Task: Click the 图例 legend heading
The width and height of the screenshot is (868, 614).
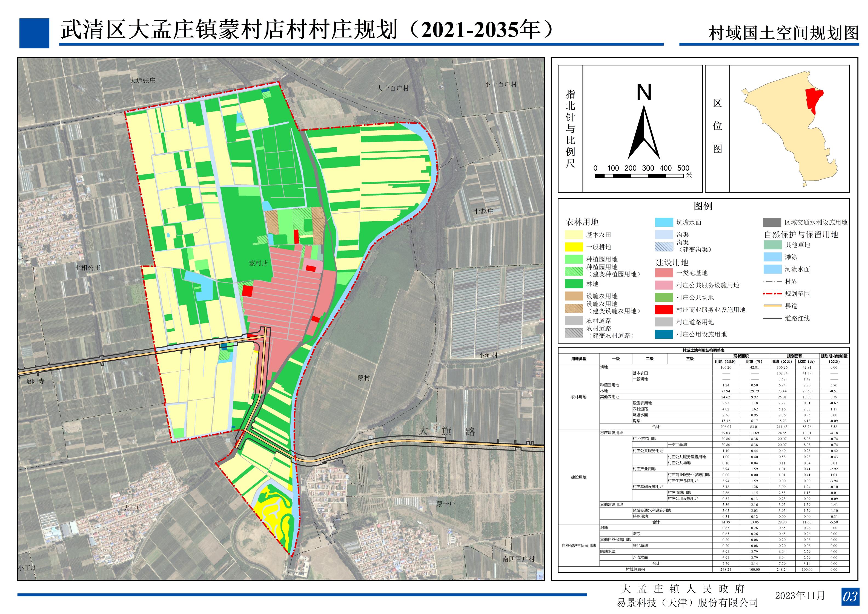Action: (703, 206)
